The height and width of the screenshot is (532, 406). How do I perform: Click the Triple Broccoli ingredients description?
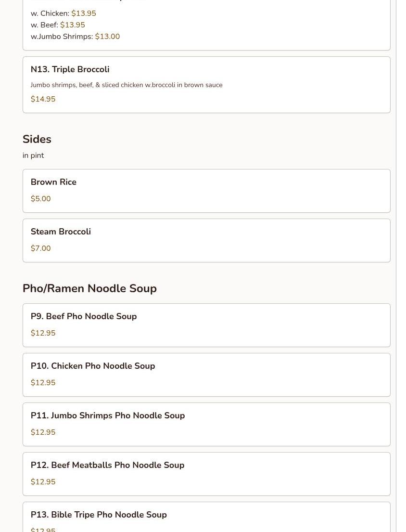(x=127, y=85)
